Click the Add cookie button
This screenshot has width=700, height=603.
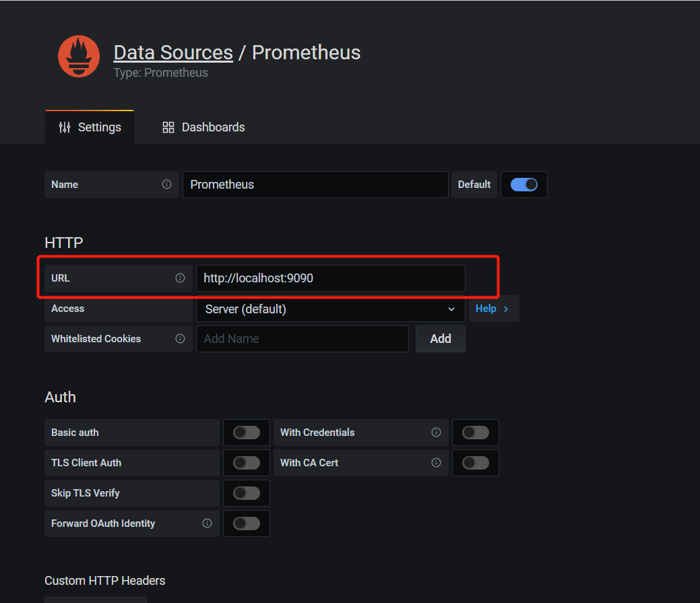coord(440,339)
